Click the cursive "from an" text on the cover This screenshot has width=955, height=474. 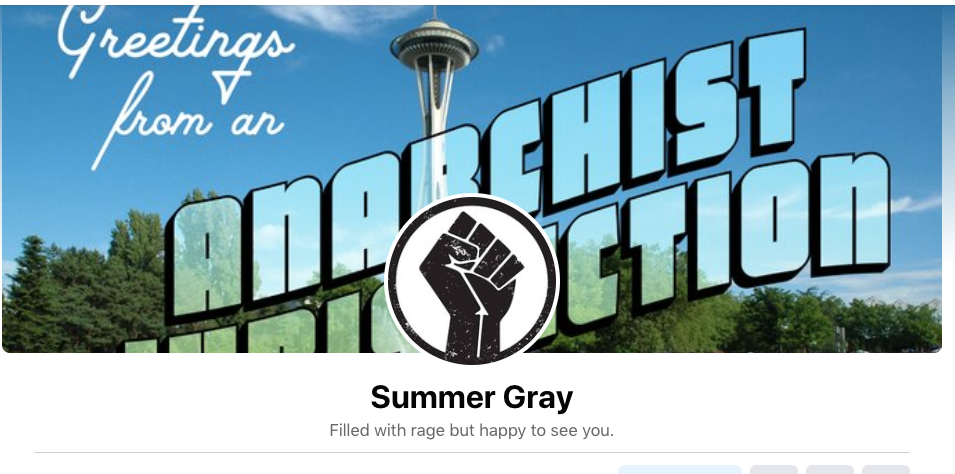tap(189, 122)
